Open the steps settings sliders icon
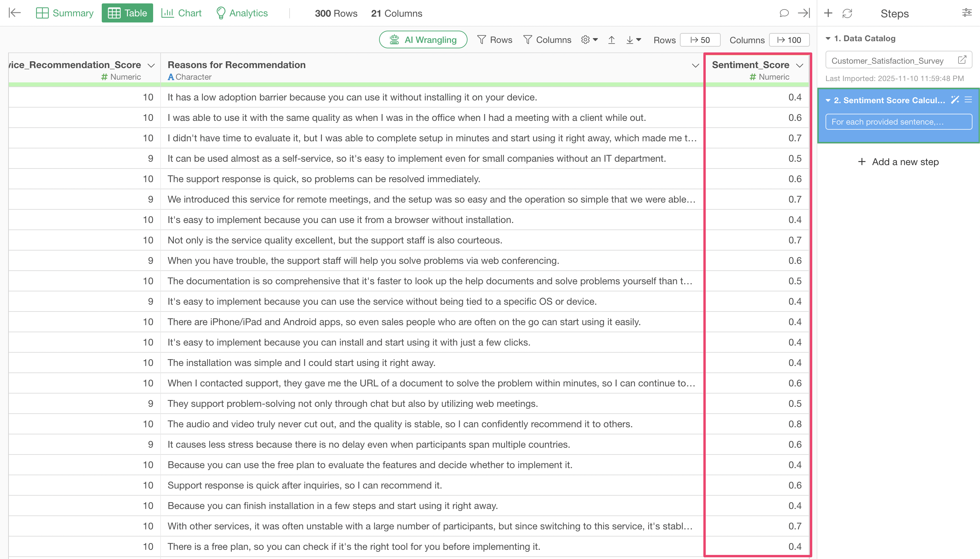The width and height of the screenshot is (980, 559). tap(967, 13)
